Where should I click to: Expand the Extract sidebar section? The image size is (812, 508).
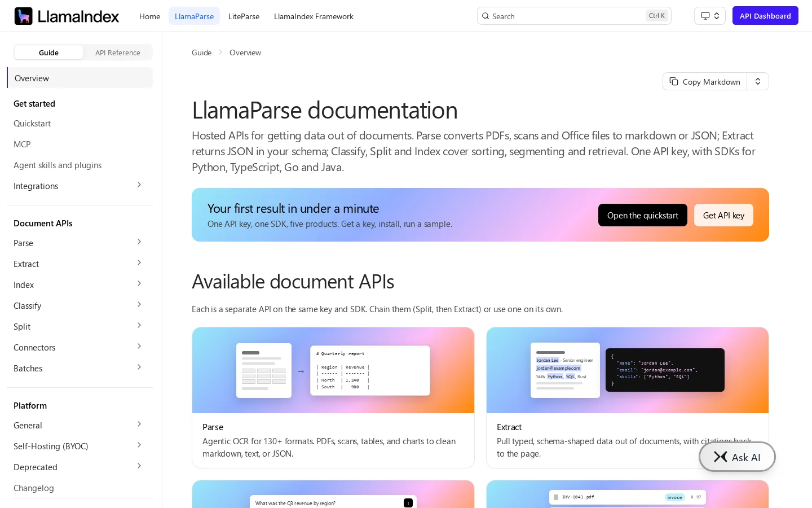click(x=139, y=263)
